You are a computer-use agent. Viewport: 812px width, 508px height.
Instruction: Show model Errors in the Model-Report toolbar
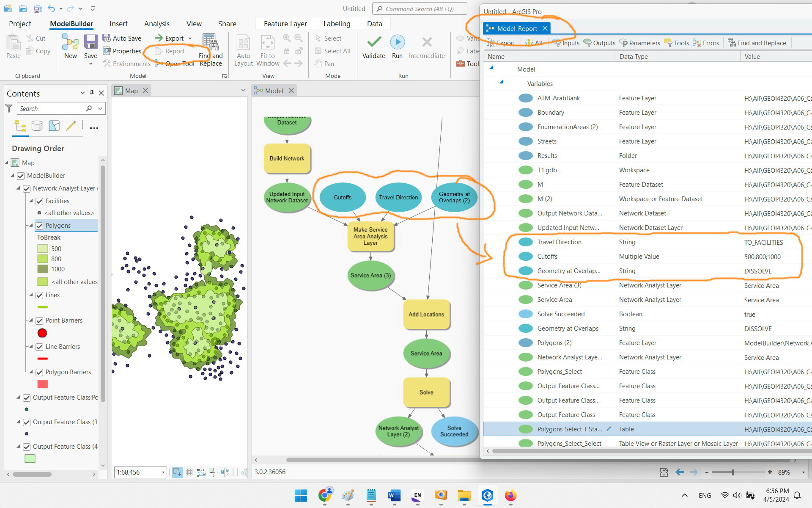point(705,43)
